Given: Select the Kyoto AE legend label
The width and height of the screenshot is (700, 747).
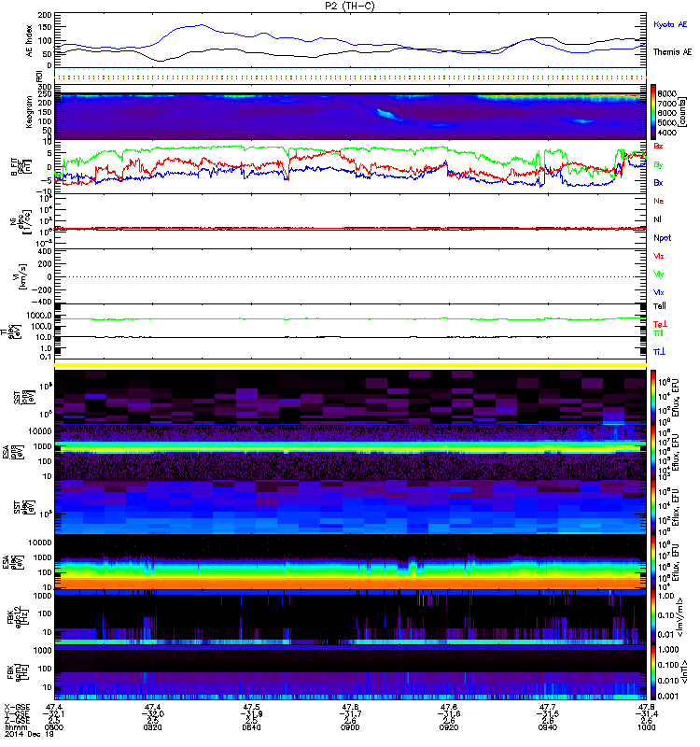Looking at the screenshot, I should [x=670, y=24].
